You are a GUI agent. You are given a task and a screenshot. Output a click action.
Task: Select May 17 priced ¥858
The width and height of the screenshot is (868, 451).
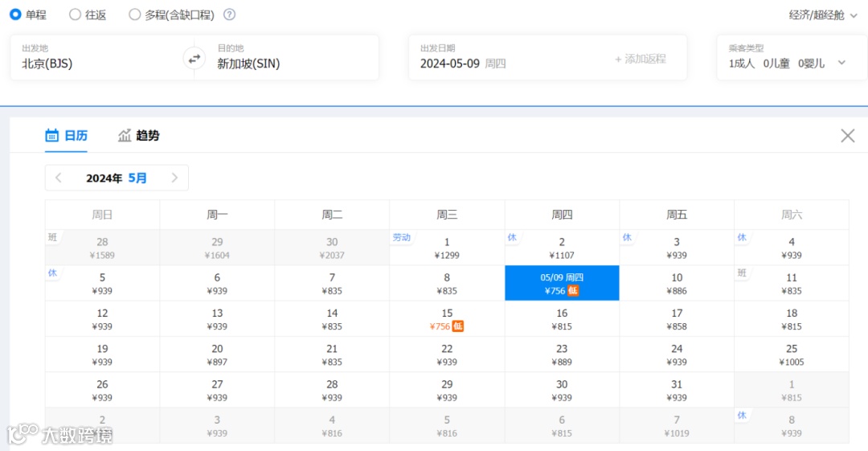click(677, 318)
